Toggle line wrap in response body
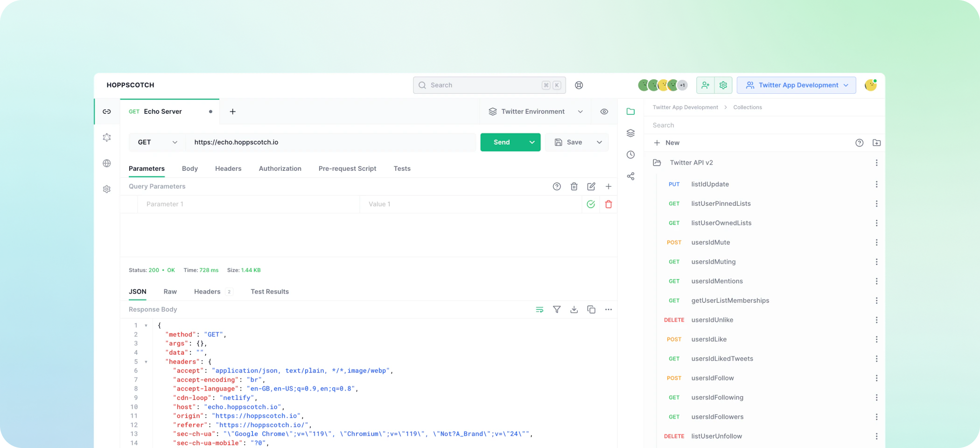This screenshot has width=980, height=448. [x=539, y=309]
